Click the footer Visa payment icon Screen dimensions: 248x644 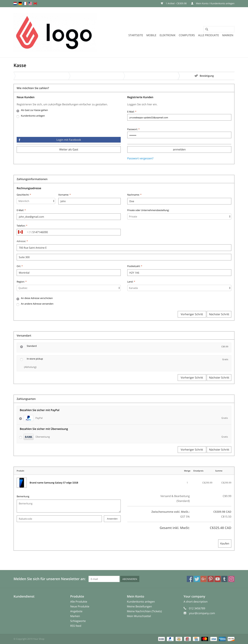[x=214, y=639]
